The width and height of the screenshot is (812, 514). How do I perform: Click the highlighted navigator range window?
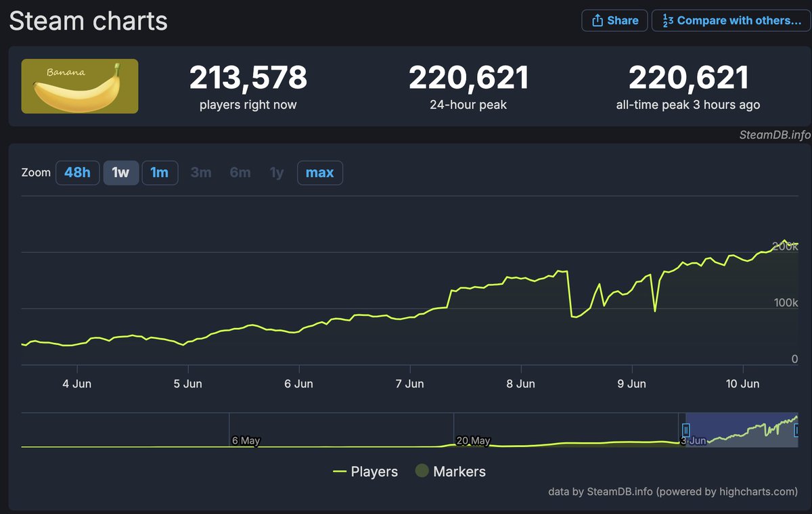(742, 430)
